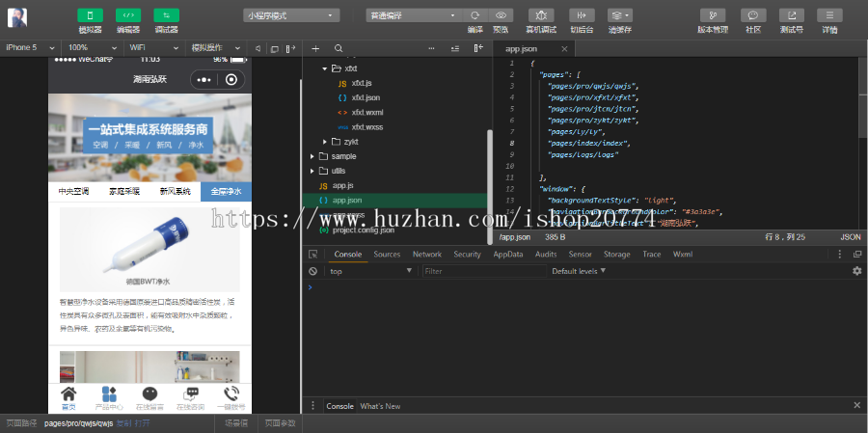Viewport: 868px width, 433px height.
Task: Expand the zykt folder
Action: [x=325, y=142]
